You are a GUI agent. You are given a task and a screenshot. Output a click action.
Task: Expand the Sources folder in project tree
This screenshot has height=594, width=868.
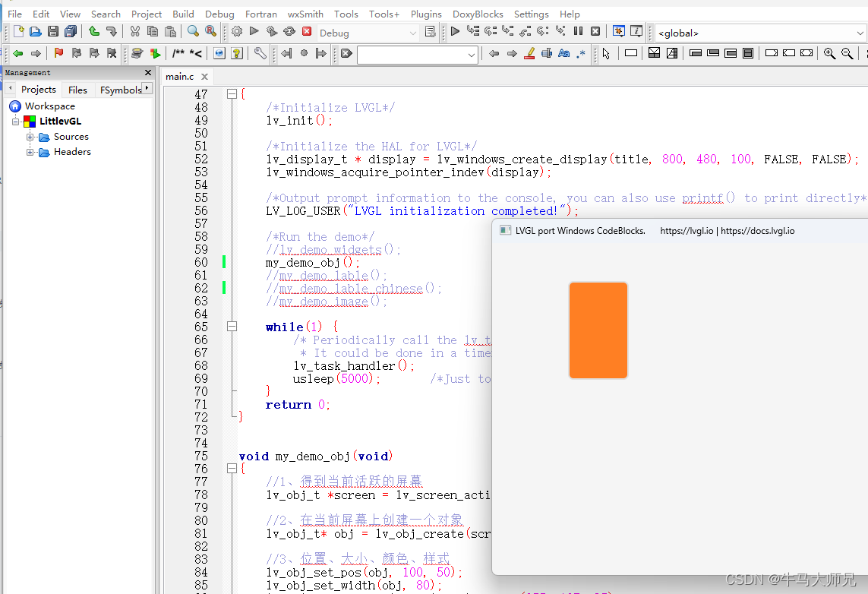pos(30,137)
